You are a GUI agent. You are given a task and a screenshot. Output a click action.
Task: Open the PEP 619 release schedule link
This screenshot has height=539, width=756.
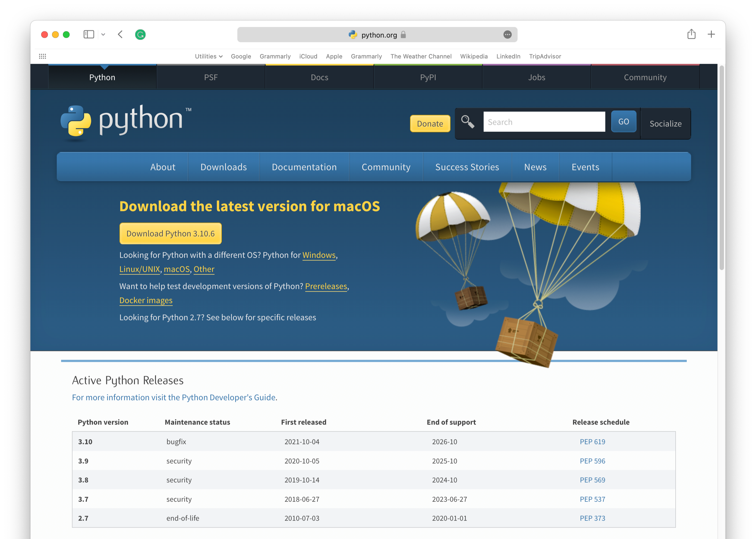pyautogui.click(x=592, y=441)
